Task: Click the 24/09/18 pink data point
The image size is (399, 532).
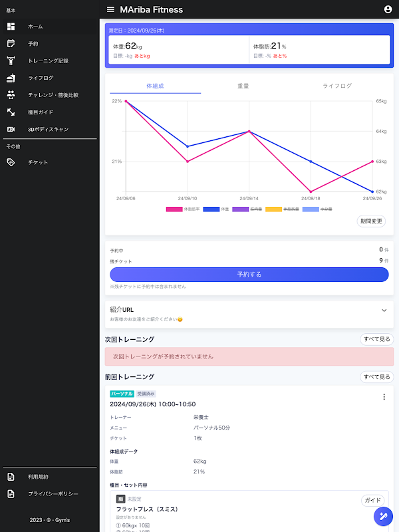Action: (x=311, y=192)
